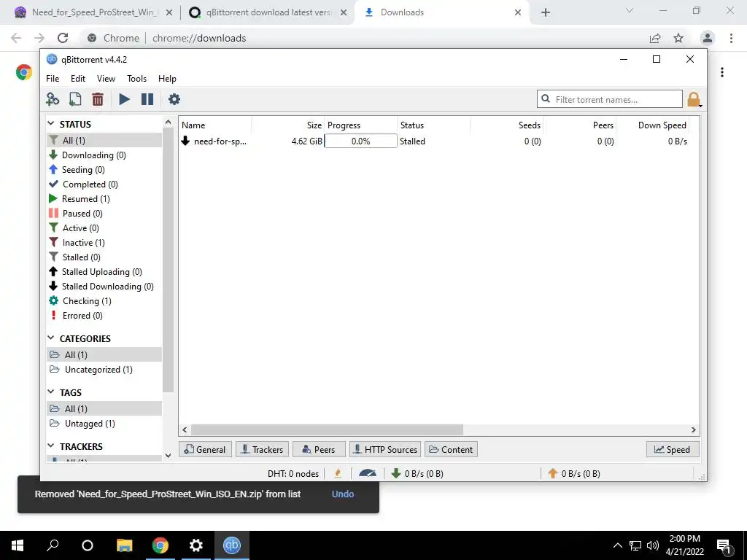Select All (1) under CATEGORIES
The height and width of the screenshot is (560, 747).
[104, 355]
